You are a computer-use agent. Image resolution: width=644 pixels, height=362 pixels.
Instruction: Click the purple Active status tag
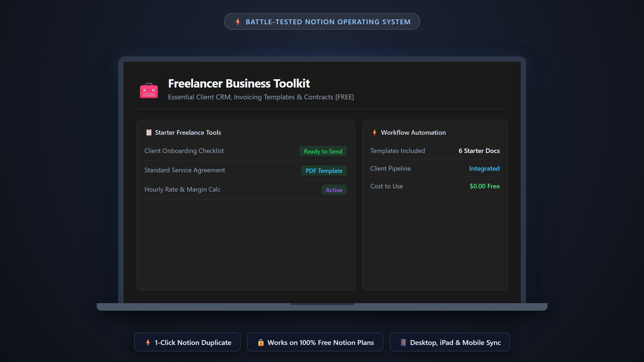(334, 190)
